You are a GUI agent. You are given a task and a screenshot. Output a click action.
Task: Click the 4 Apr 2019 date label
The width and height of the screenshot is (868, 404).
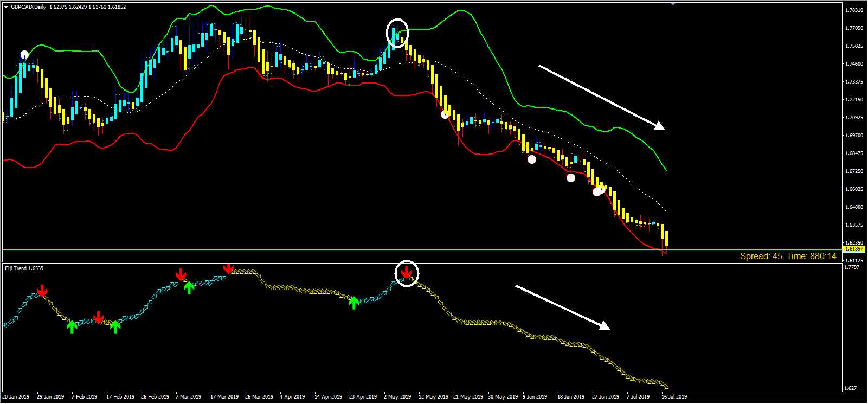293,397
